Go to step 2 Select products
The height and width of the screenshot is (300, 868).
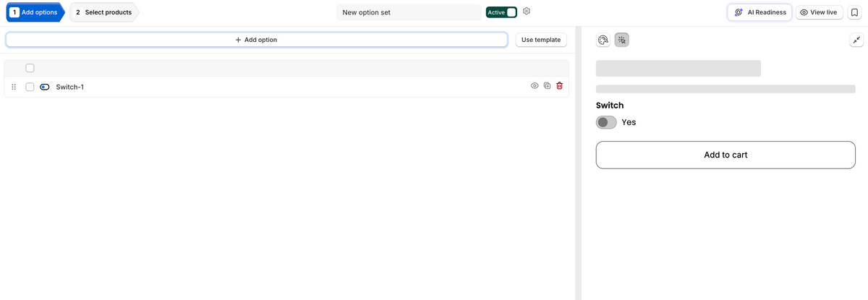pos(104,12)
